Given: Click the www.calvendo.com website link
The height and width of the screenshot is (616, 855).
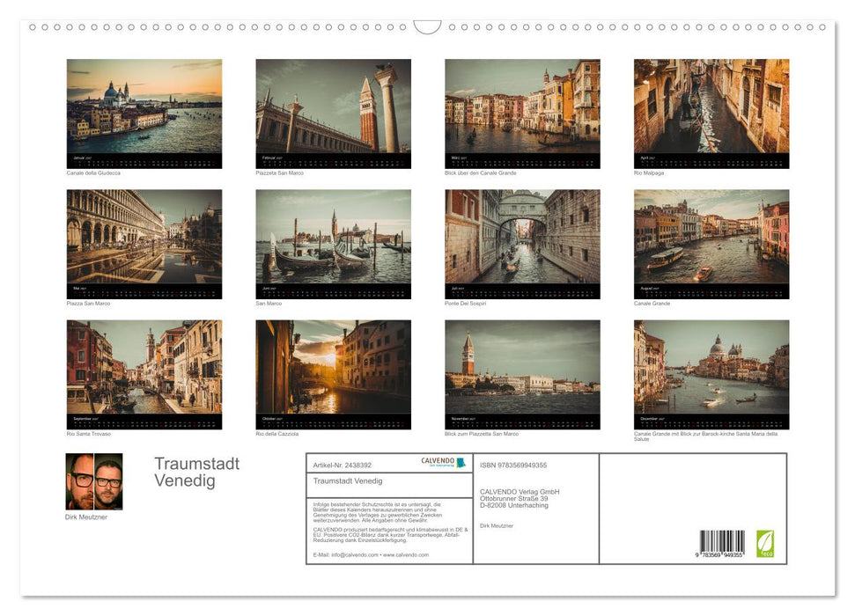Looking at the screenshot, I should (x=406, y=555).
